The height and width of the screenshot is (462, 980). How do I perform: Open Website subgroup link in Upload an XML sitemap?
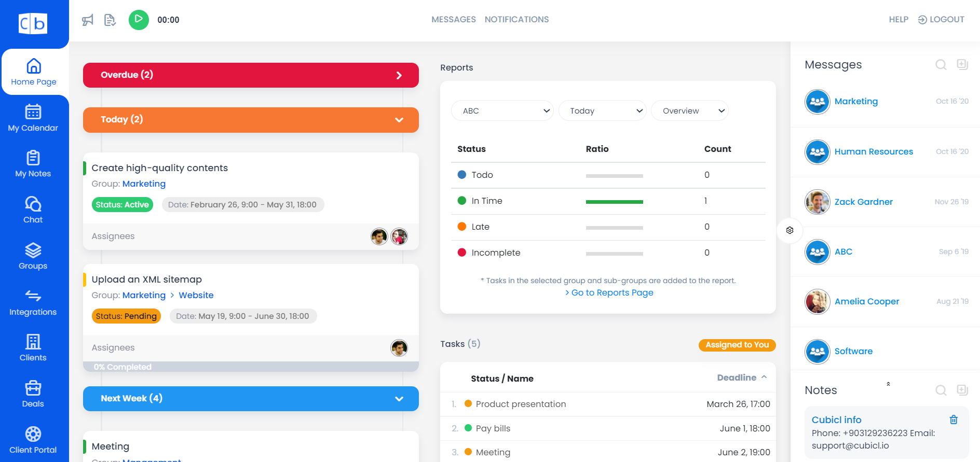pos(196,295)
